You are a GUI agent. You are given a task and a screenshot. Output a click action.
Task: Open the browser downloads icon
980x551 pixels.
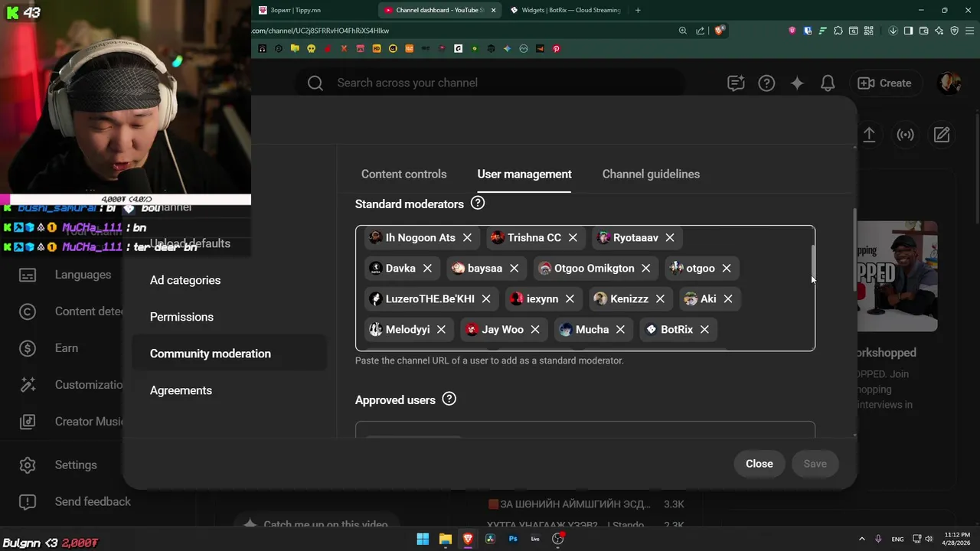click(893, 31)
